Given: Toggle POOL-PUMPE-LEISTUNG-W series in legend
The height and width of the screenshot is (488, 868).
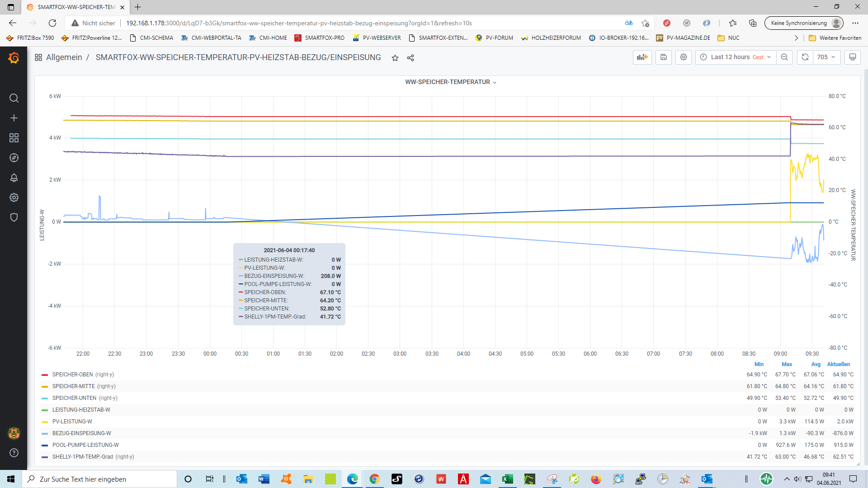Looking at the screenshot, I should point(85,445).
